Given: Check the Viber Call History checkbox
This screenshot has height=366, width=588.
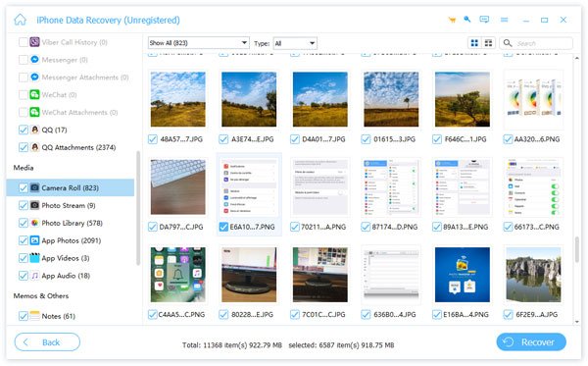Looking at the screenshot, I should tap(24, 42).
